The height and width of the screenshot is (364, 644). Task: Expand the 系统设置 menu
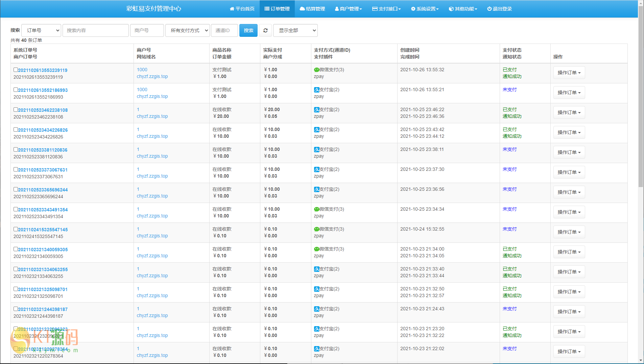pos(425,9)
